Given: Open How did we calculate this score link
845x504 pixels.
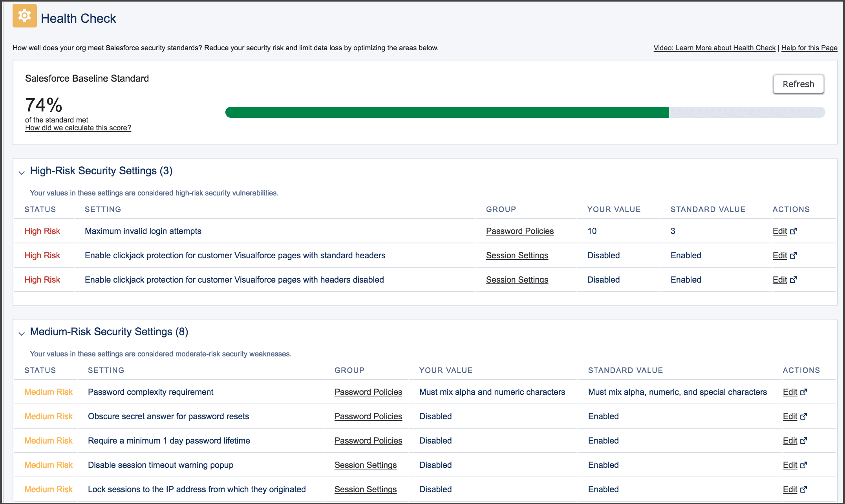Looking at the screenshot, I should (x=78, y=128).
